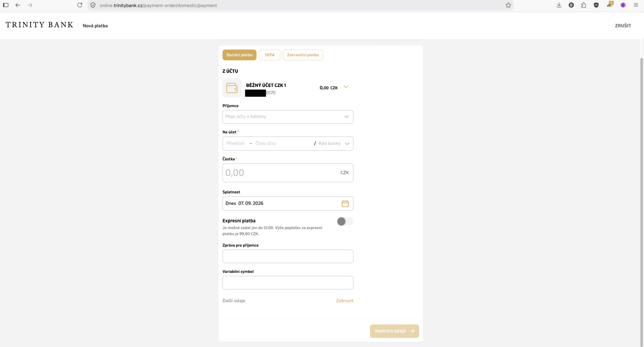Click the purple extension icon in toolbar
The height and width of the screenshot is (347, 644).
pos(623,5)
